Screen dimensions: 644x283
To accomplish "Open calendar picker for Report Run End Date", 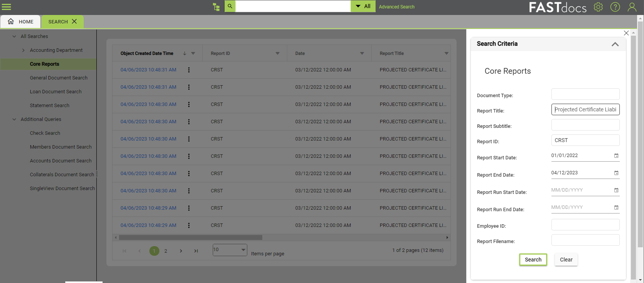I will coord(616,207).
